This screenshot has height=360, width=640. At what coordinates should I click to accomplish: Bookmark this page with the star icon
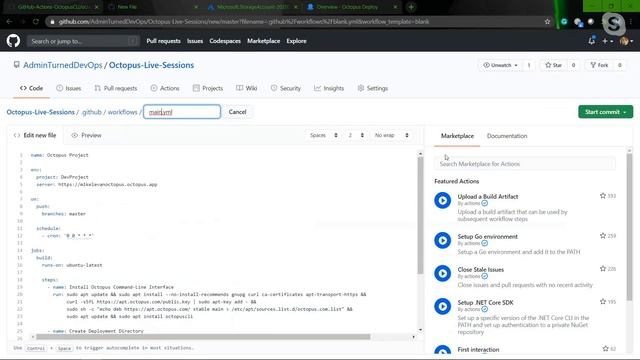pyautogui.click(x=547, y=22)
